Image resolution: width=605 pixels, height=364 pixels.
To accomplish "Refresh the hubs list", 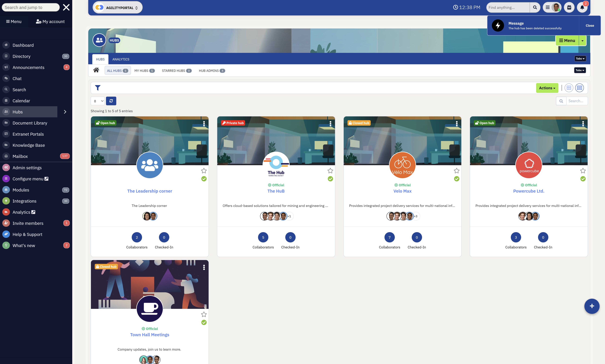I will (x=111, y=101).
